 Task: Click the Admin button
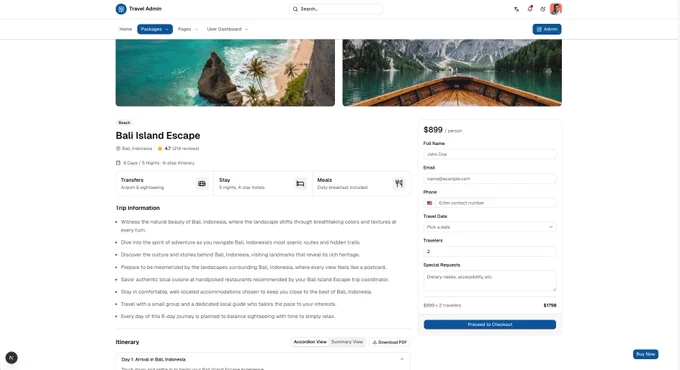[x=547, y=29]
